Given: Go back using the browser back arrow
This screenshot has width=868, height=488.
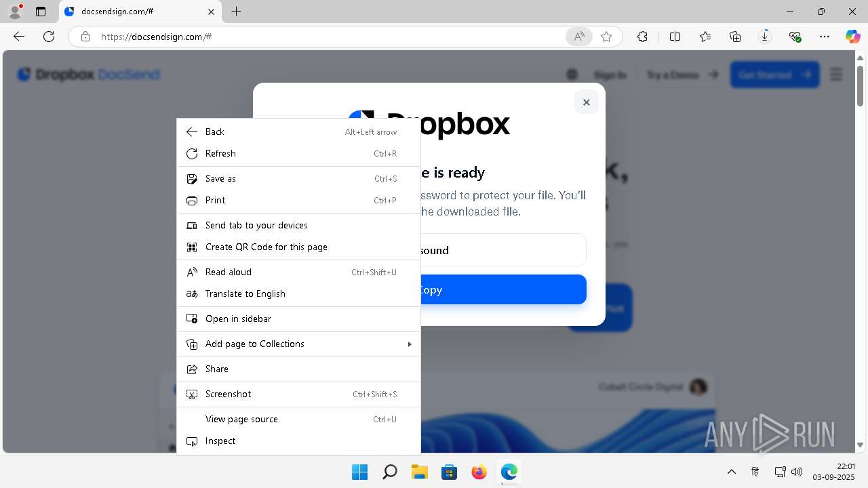Looking at the screenshot, I should 19,37.
